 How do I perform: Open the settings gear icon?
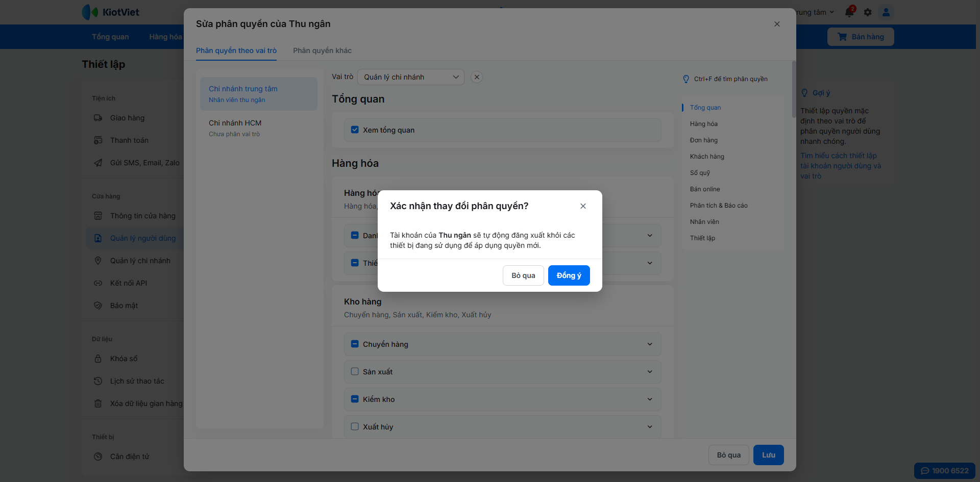click(868, 12)
